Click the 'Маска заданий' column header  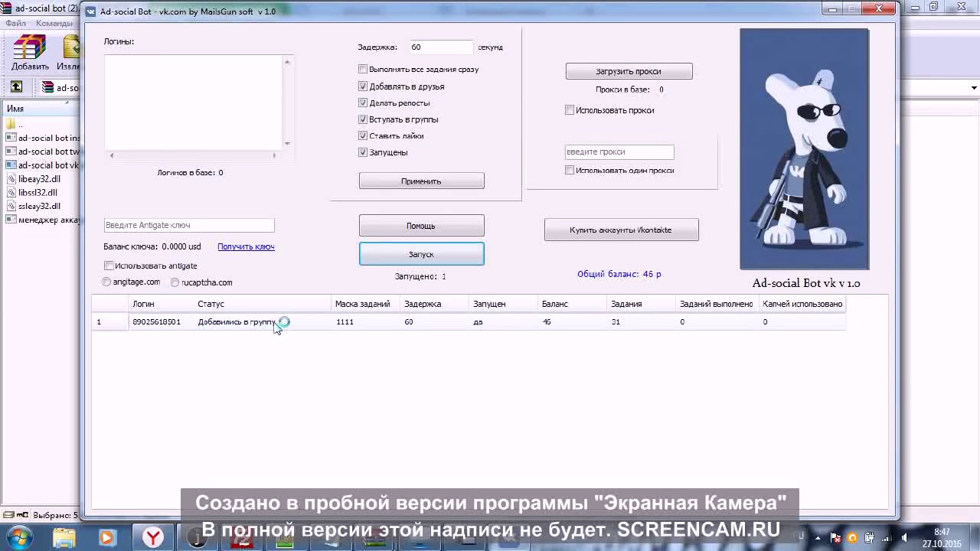[x=366, y=304]
